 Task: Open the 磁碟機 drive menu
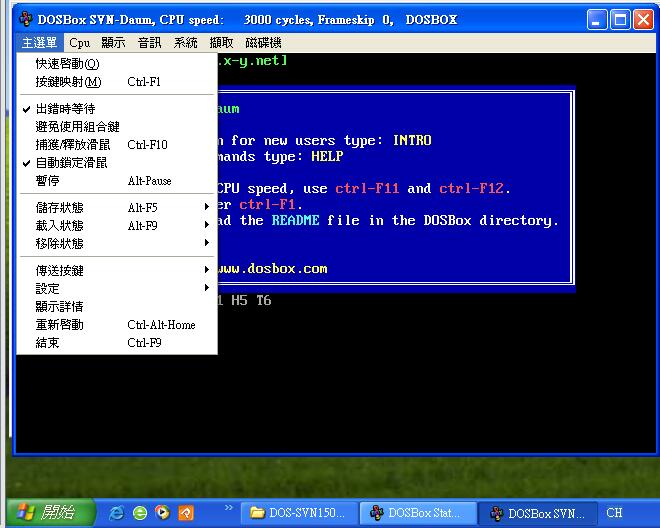coord(263,43)
